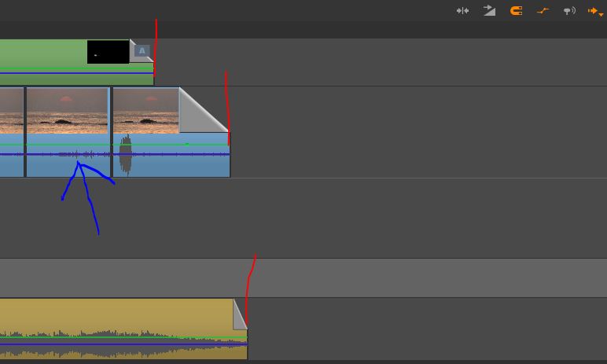
Task: Select the middle sunset video clip thumbnail
Action: tap(67, 111)
